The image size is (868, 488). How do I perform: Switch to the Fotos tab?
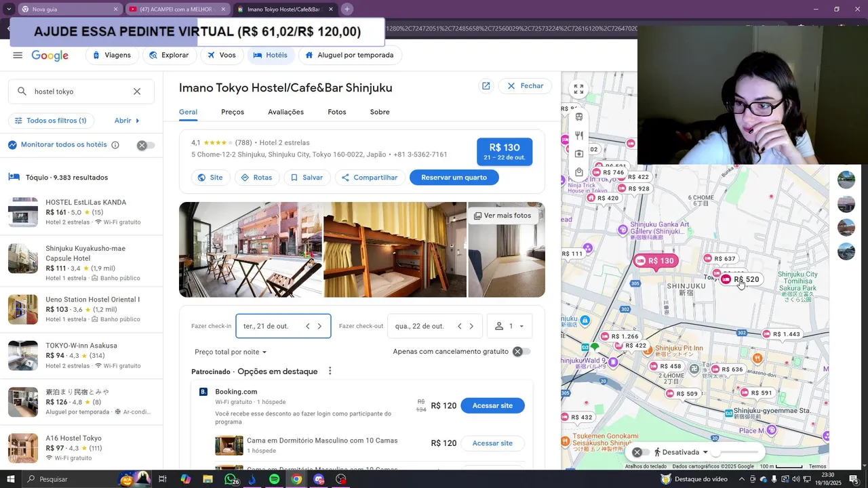(x=337, y=112)
